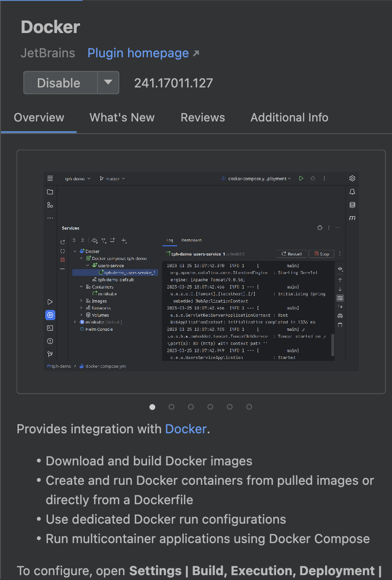This screenshot has height=580, width=392.
Task: Collapse the Docker tree node in preview
Action: coord(75,251)
